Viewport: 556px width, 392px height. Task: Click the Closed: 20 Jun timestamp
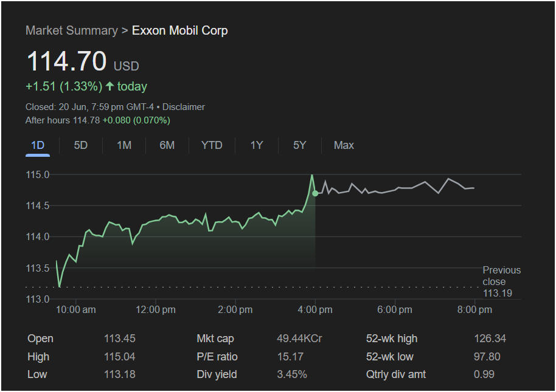tap(89, 107)
